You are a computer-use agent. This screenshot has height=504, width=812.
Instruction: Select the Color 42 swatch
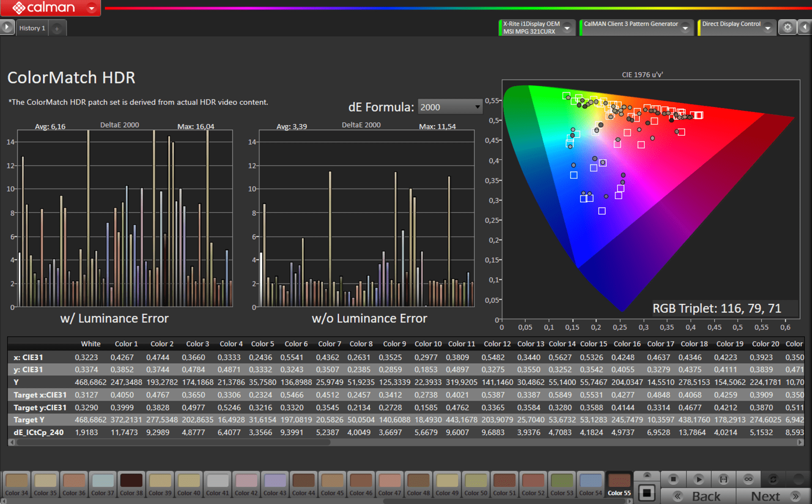(246, 485)
